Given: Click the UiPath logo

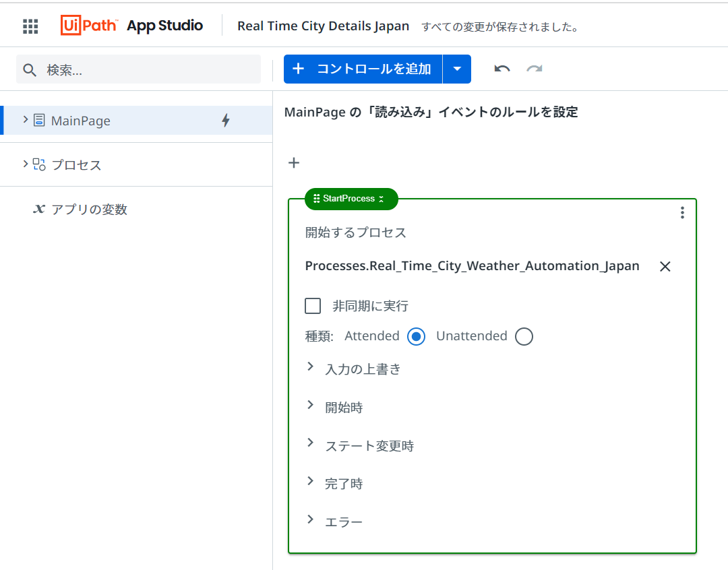Looking at the screenshot, I should point(89,25).
